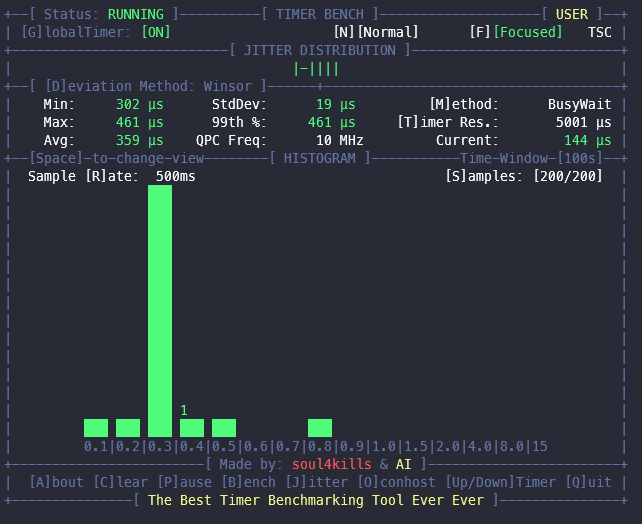
Task: Click the USER label in header
Action: (x=572, y=14)
